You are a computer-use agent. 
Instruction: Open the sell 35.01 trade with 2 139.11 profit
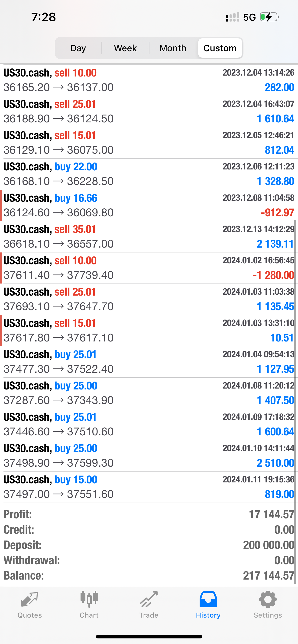[x=149, y=236]
